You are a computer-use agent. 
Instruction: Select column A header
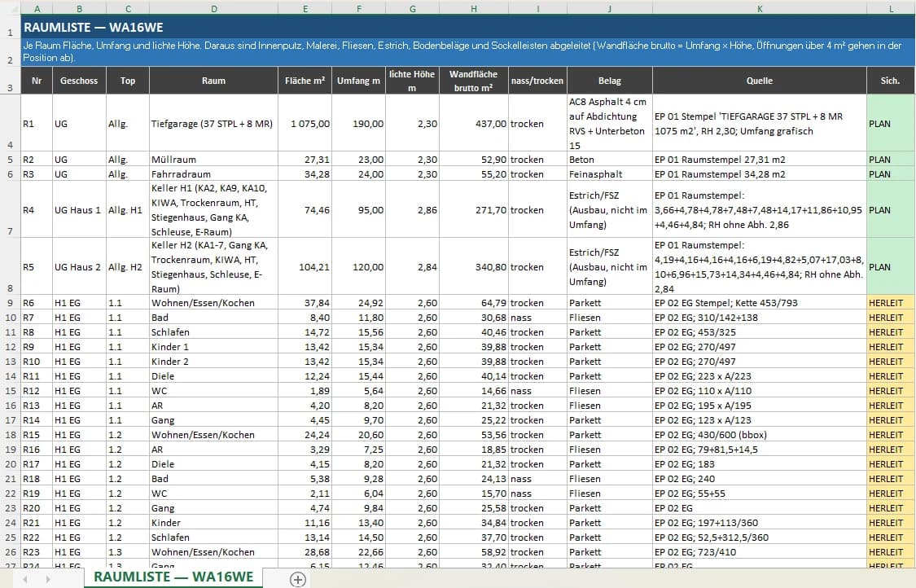(x=37, y=8)
